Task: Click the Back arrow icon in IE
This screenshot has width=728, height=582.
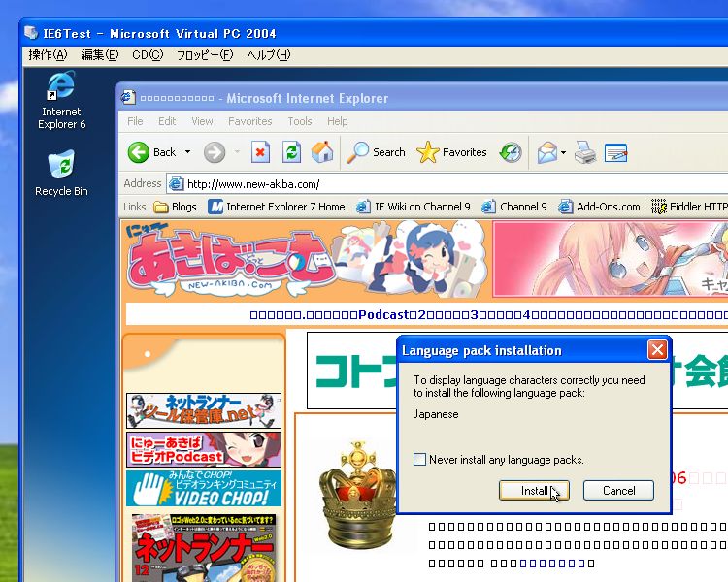Action: click(x=139, y=152)
